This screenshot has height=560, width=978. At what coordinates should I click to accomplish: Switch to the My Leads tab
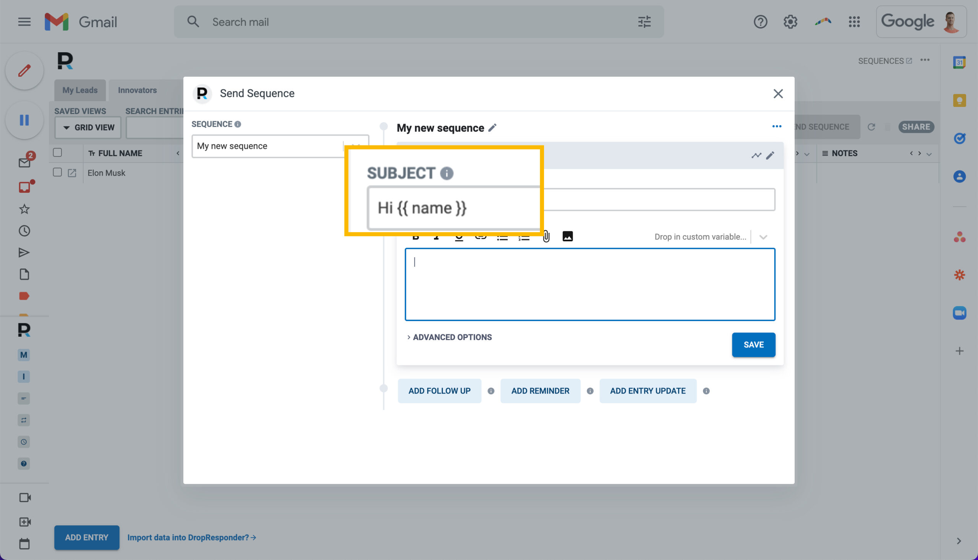tap(80, 90)
